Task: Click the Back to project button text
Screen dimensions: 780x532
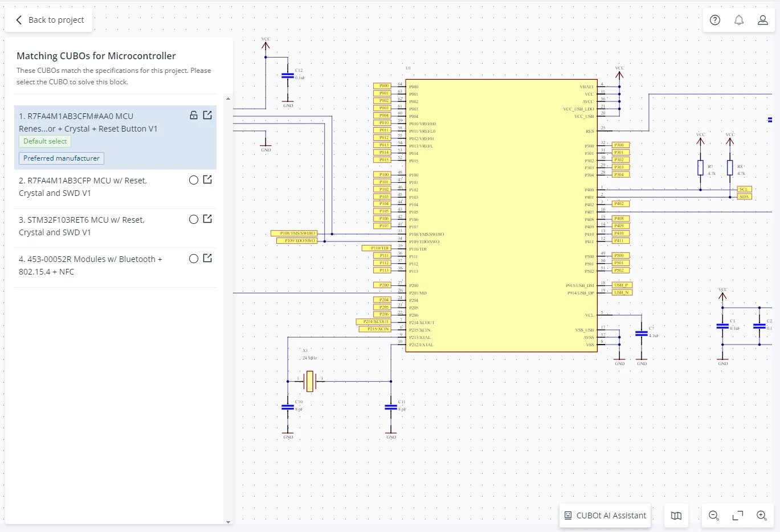Action: [56, 20]
